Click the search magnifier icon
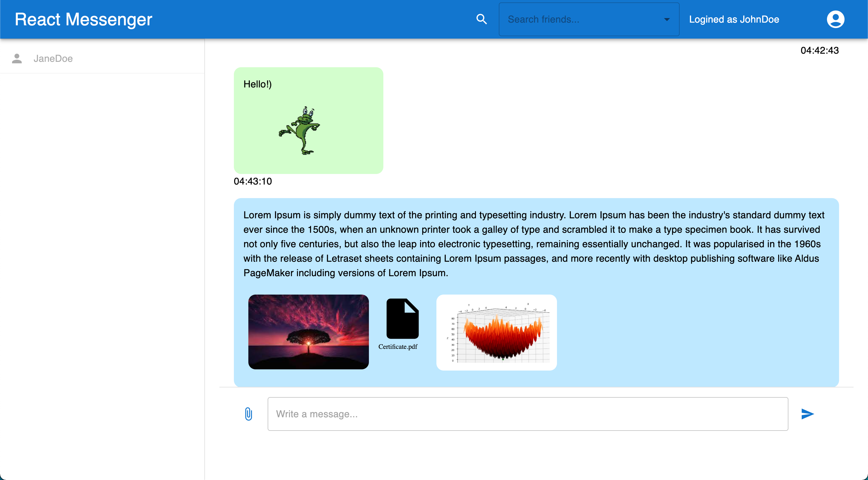This screenshot has width=868, height=480. pyautogui.click(x=482, y=19)
